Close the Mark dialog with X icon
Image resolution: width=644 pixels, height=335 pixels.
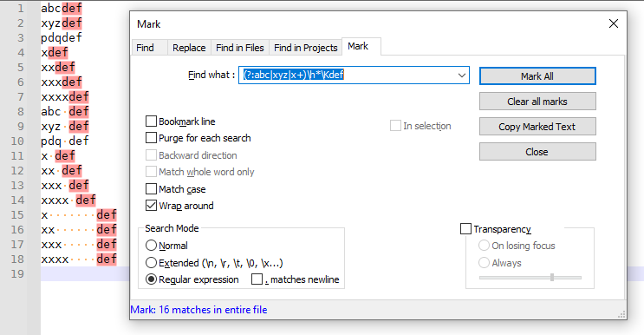613,23
